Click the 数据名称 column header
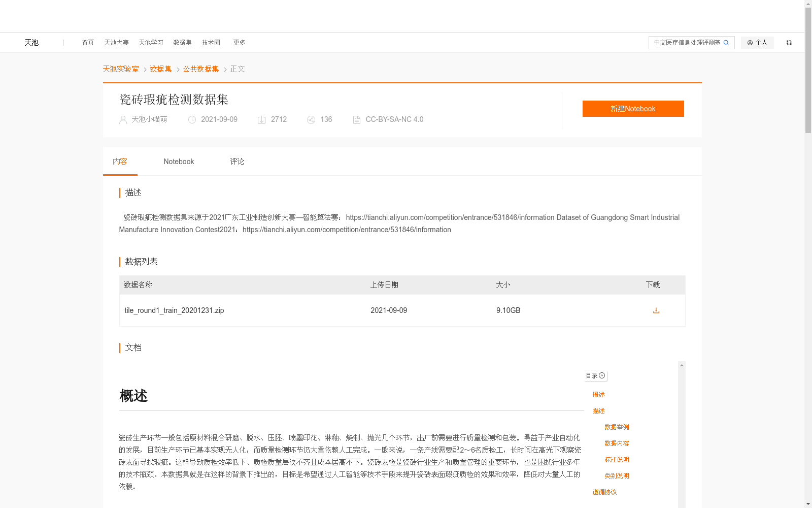The image size is (812, 508). tap(138, 285)
